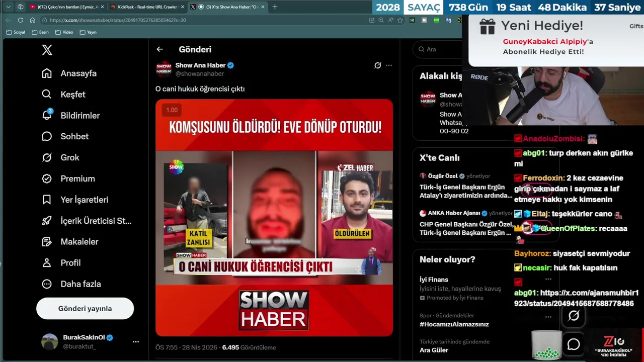Image resolution: width=644 pixels, height=362 pixels.
Task: Click the X logo in the sidebar
Action: (x=47, y=50)
